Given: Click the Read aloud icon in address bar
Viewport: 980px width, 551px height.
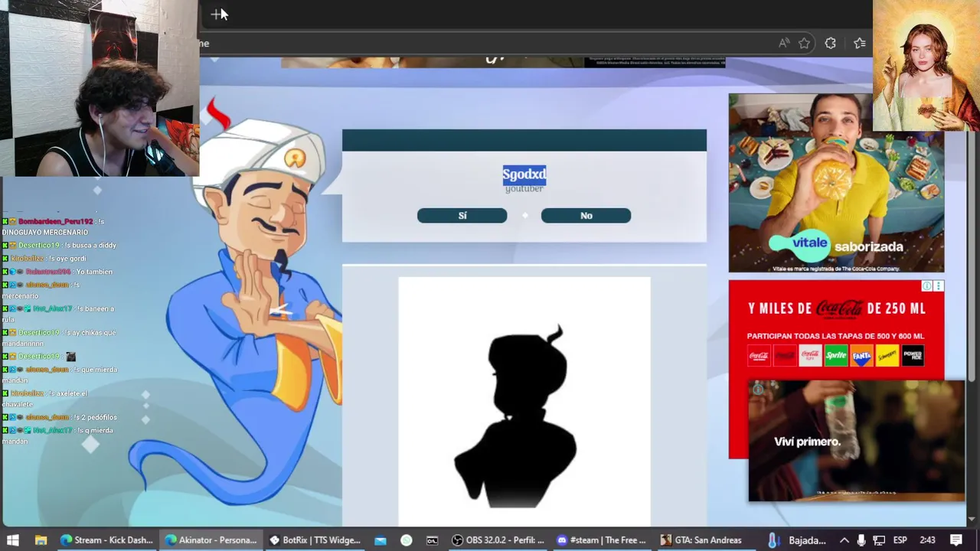Looking at the screenshot, I should (x=784, y=44).
